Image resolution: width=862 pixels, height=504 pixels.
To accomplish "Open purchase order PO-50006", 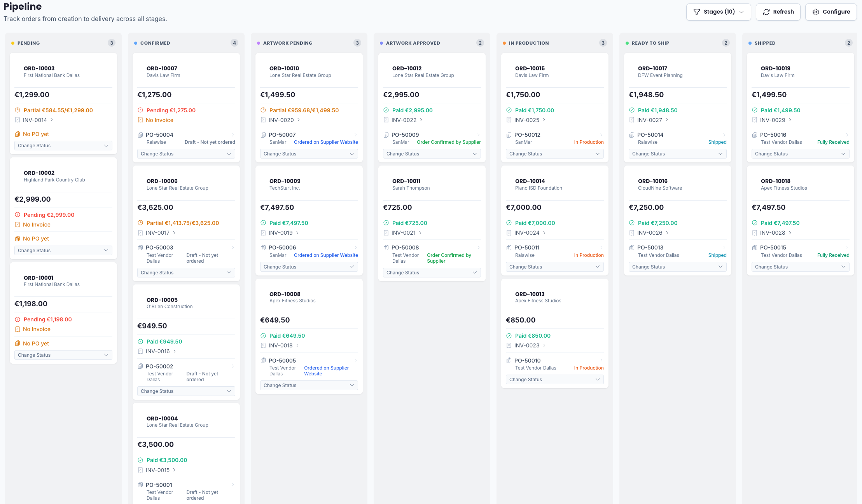I will pyautogui.click(x=282, y=248).
